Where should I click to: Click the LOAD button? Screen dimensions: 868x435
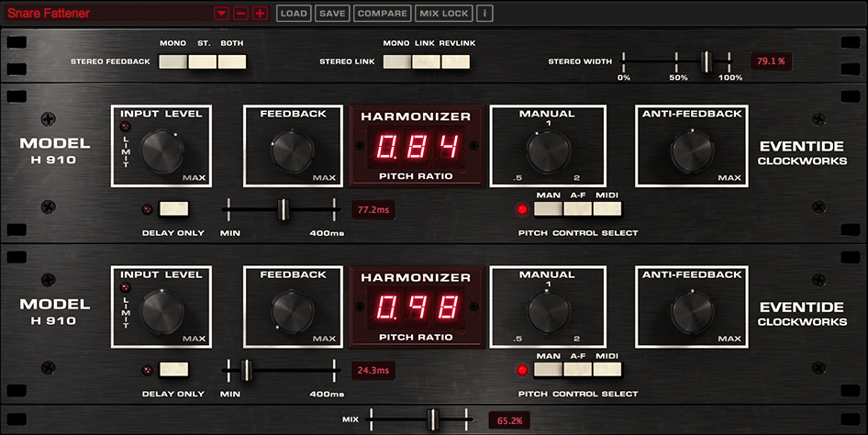tap(294, 13)
